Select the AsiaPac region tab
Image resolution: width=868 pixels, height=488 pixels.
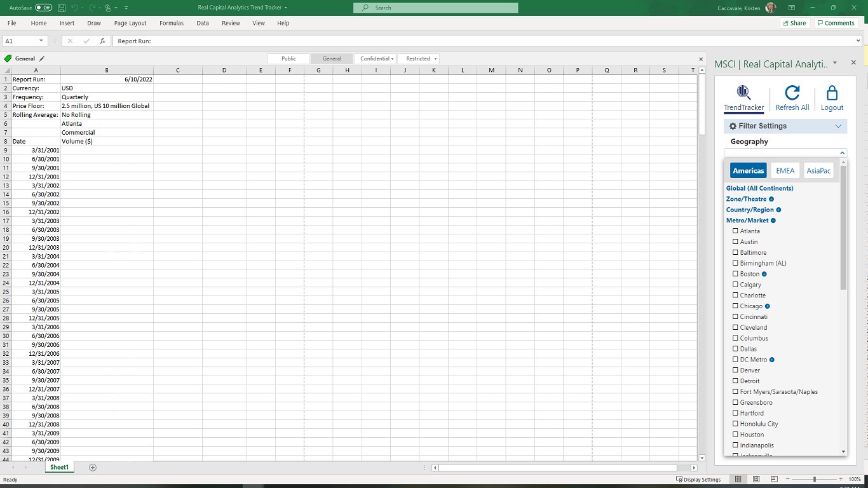coord(818,170)
